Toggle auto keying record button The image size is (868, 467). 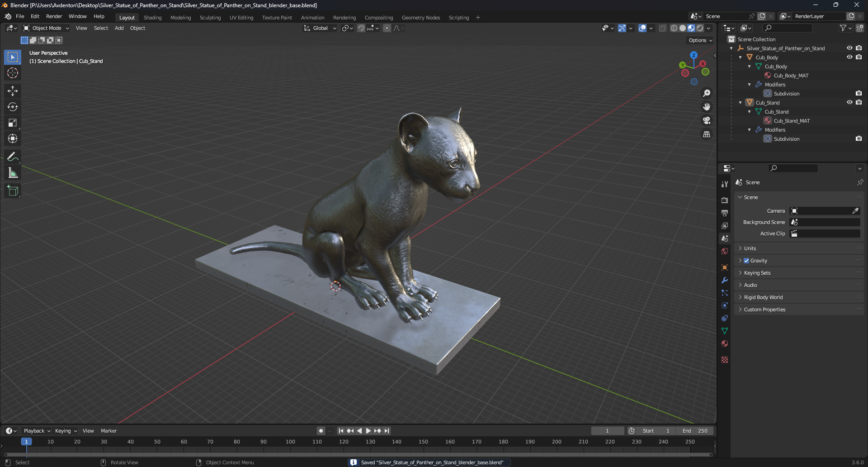[321, 431]
